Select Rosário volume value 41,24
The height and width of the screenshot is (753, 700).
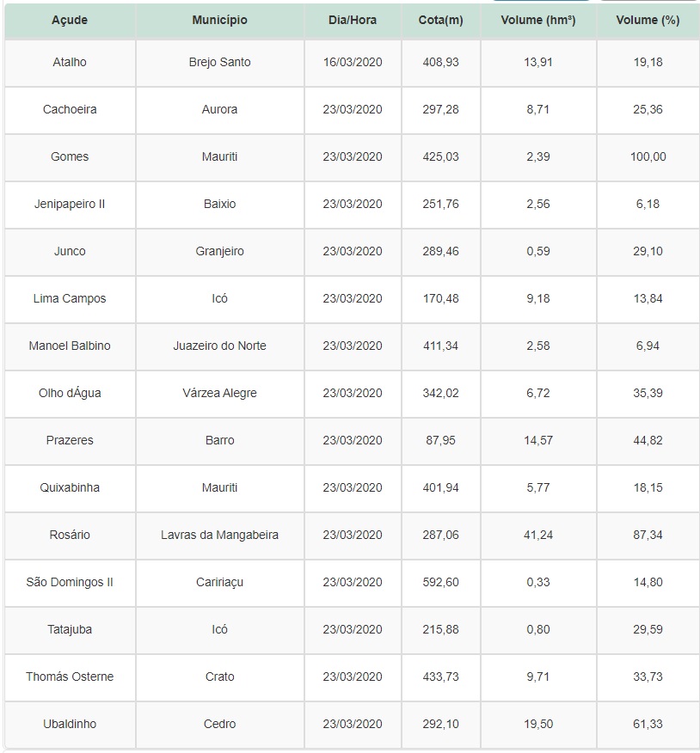coord(538,536)
